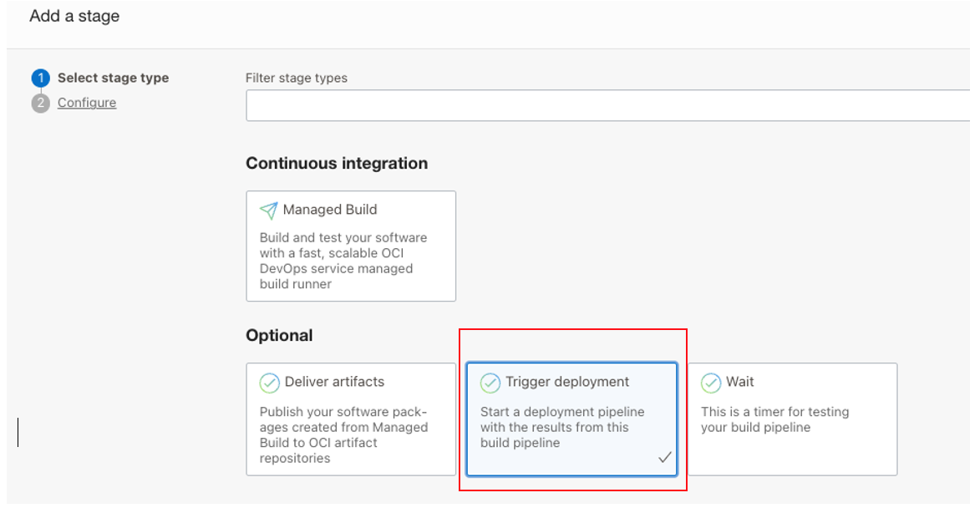
Task: Click the Trigger deployment circled check icon
Action: pyautogui.click(x=490, y=383)
